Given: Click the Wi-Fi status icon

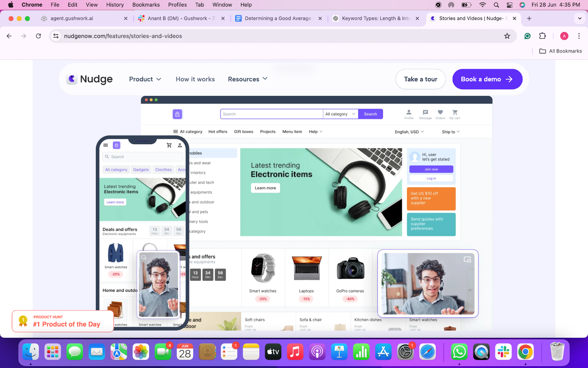Looking at the screenshot, I should [483, 5].
